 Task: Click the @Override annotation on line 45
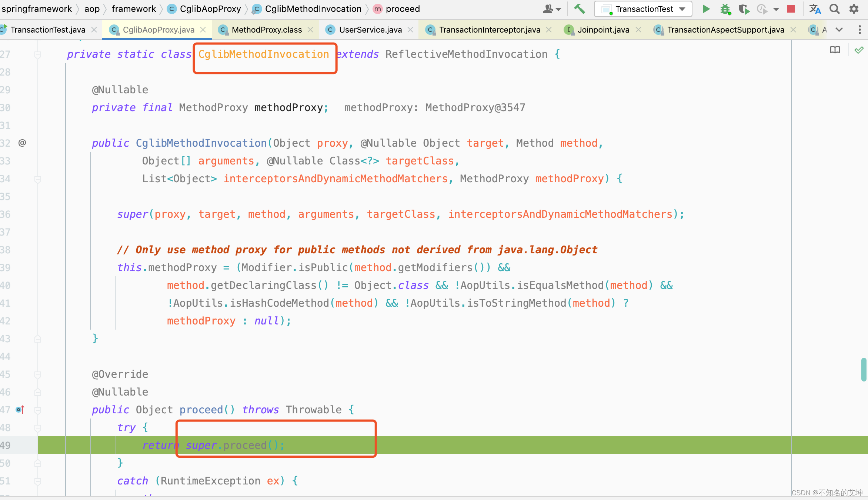(x=120, y=374)
